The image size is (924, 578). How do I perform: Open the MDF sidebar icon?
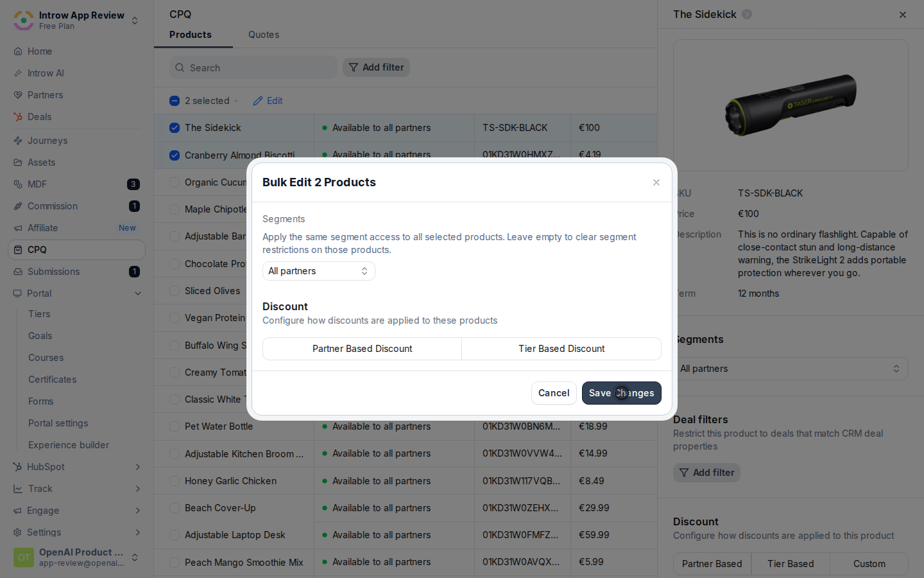click(x=18, y=184)
